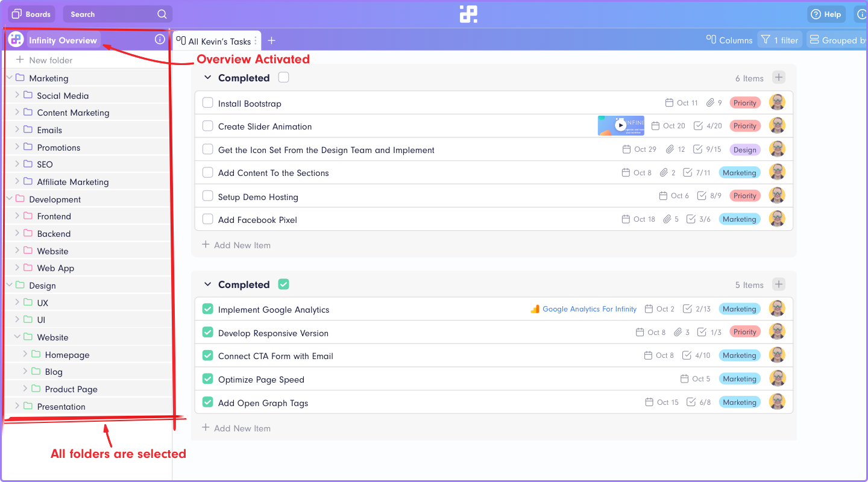The width and height of the screenshot is (868, 482).
Task: Click Priority label on Install Bootstrap
Action: pyautogui.click(x=745, y=103)
